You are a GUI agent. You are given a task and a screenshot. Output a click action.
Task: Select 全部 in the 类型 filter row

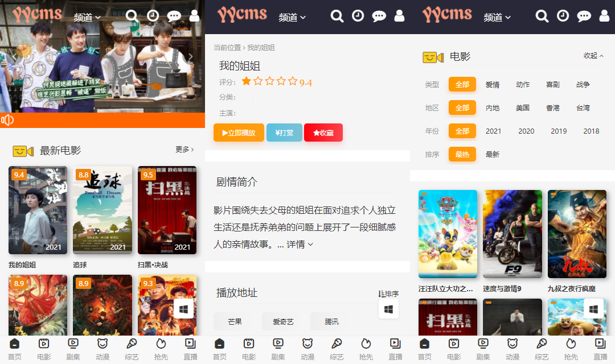(x=462, y=84)
